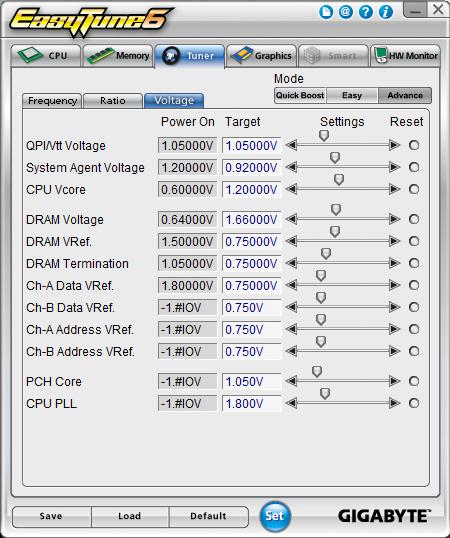Click the Default button
Image resolution: width=450 pixels, height=538 pixels.
(x=208, y=516)
